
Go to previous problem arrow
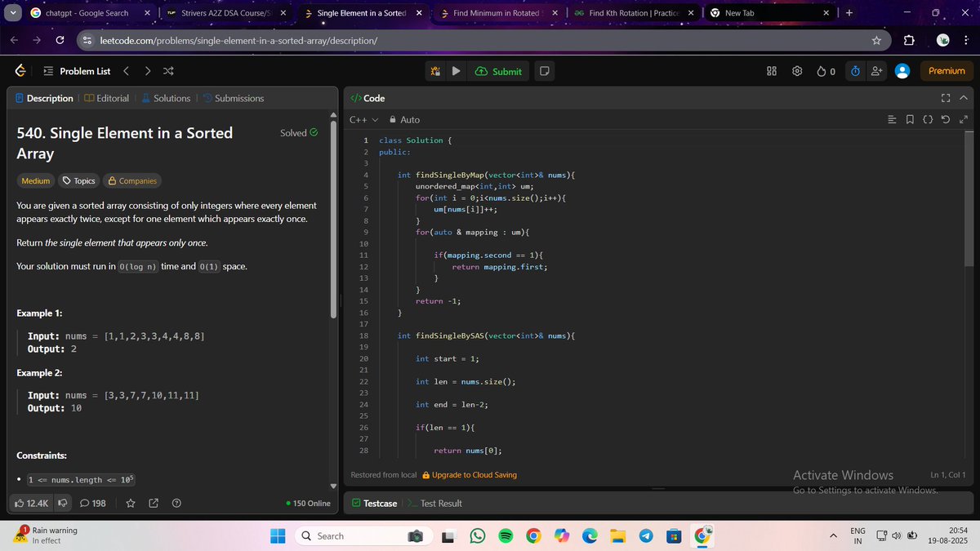point(127,71)
